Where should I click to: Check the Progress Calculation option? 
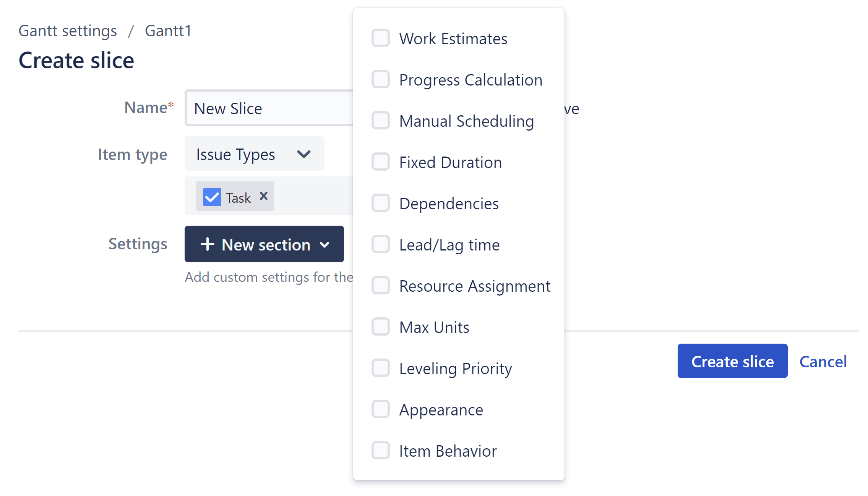[381, 79]
